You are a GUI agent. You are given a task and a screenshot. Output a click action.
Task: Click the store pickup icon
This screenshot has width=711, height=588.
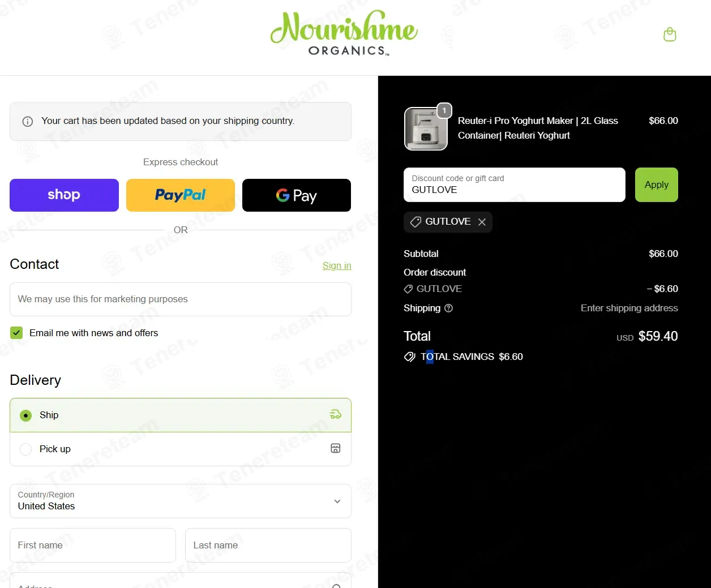coord(336,448)
